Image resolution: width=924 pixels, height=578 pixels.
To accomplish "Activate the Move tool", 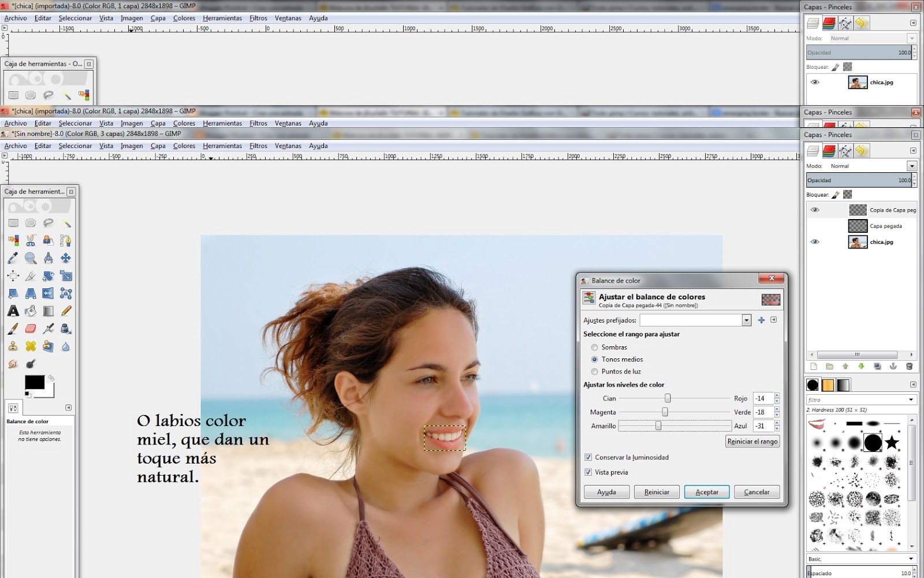I will coord(66,258).
